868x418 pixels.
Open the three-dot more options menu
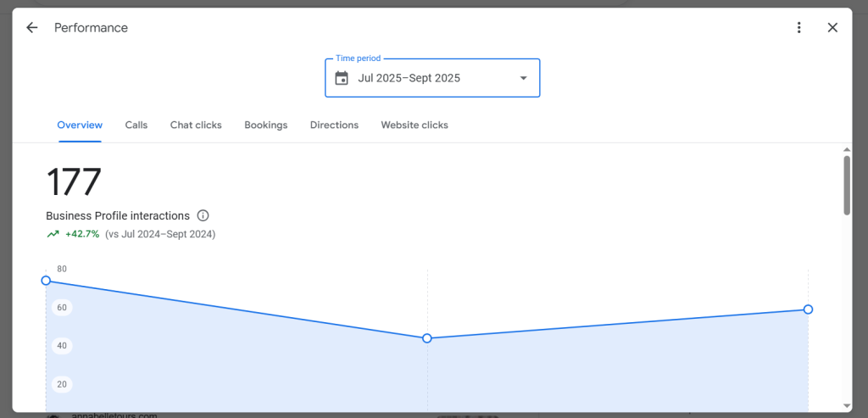(798, 28)
